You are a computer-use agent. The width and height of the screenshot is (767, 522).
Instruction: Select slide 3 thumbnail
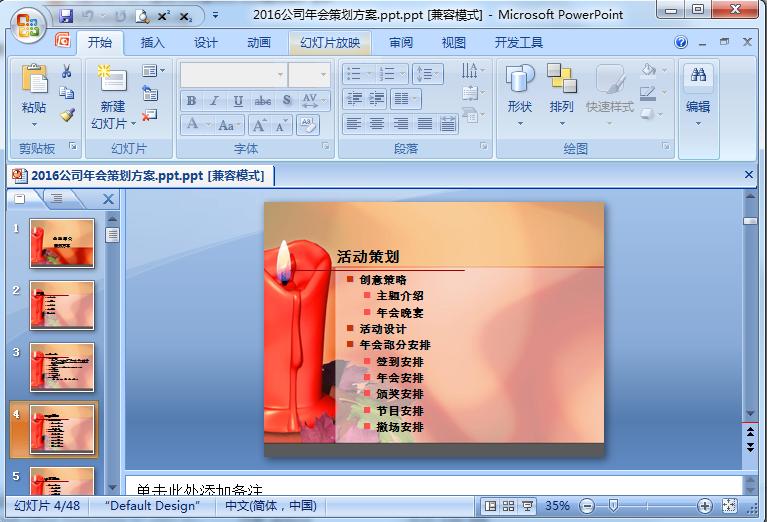pyautogui.click(x=62, y=367)
